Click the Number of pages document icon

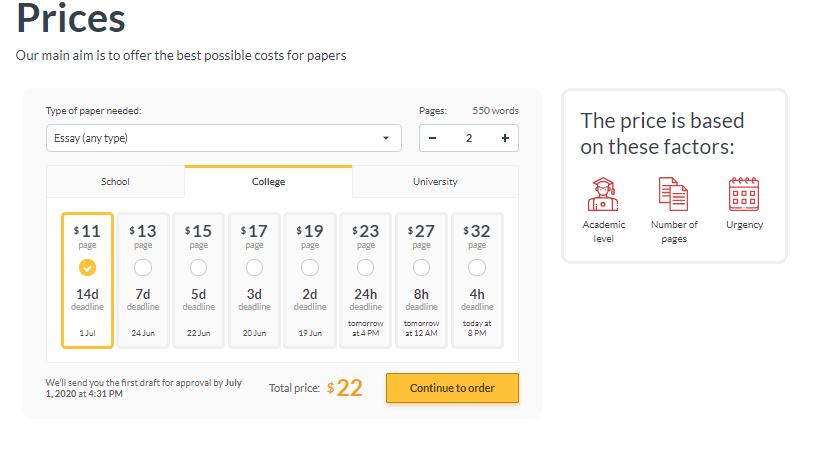(673, 194)
